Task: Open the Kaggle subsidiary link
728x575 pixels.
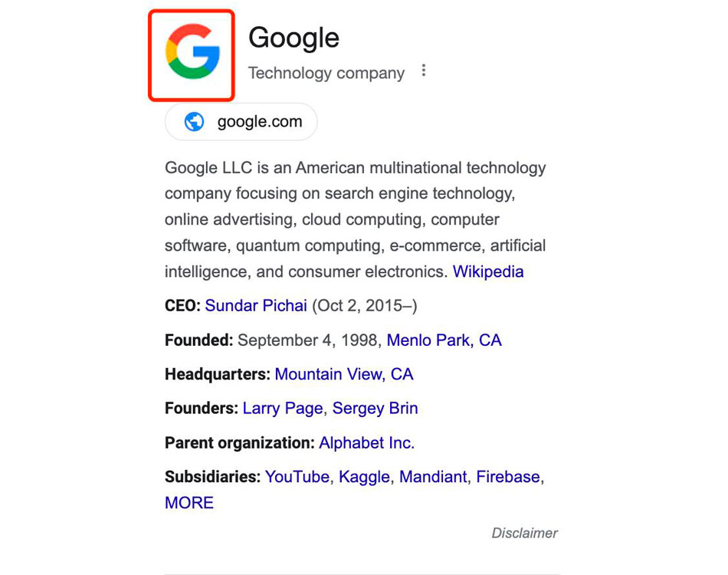Action: click(365, 477)
